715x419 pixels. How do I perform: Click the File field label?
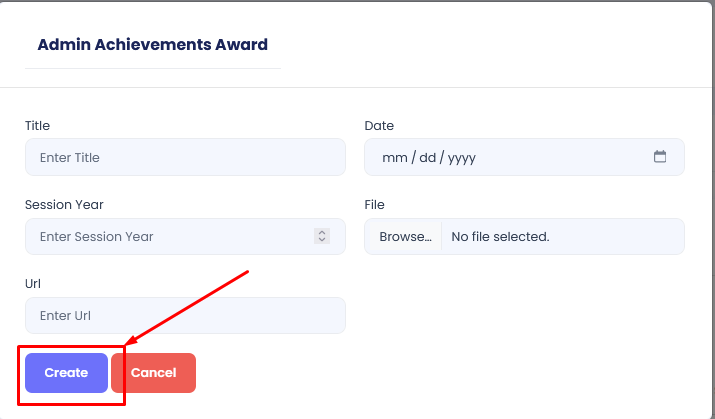374,205
